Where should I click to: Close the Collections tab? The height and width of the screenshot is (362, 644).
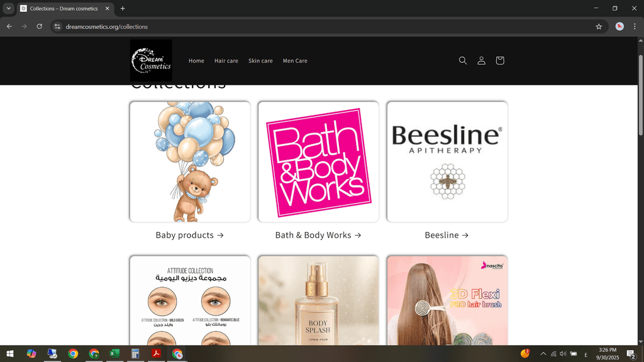pyautogui.click(x=107, y=8)
